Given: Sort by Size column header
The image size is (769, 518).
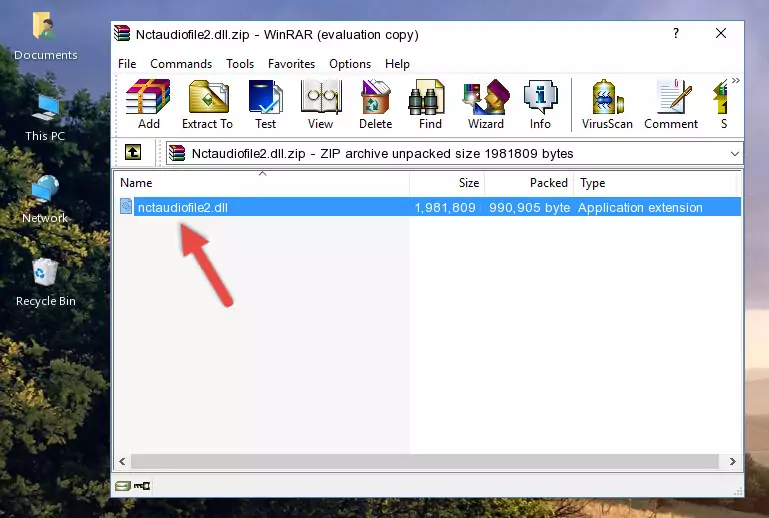Looking at the screenshot, I should click(x=447, y=183).
